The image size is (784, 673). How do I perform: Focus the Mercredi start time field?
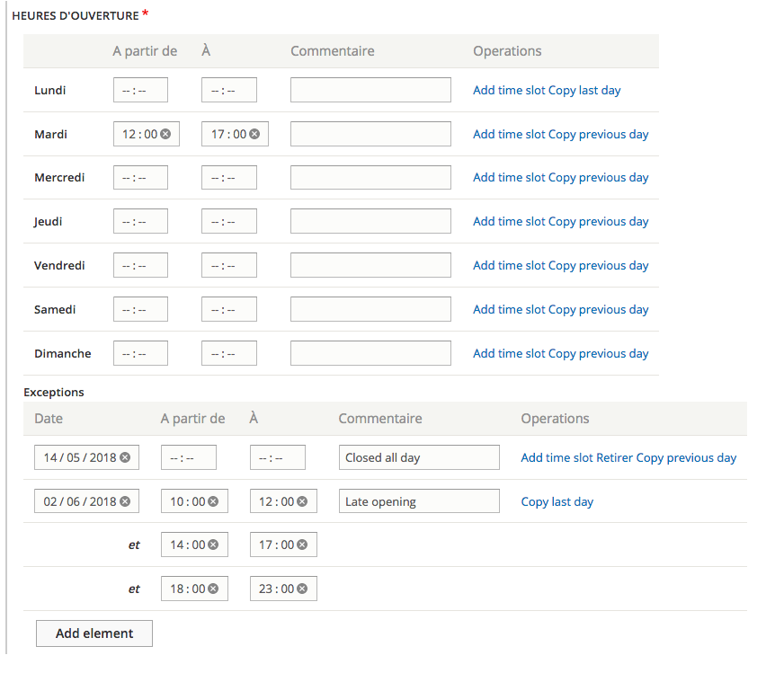pyautogui.click(x=140, y=177)
